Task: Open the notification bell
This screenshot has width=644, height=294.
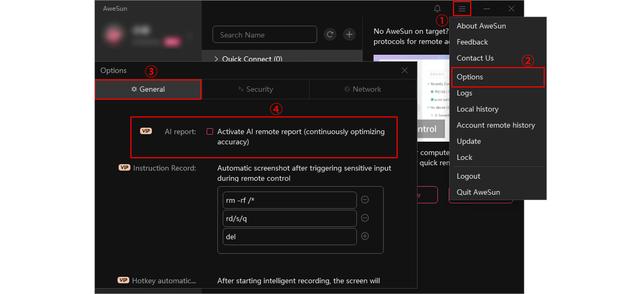Action: pos(437,9)
